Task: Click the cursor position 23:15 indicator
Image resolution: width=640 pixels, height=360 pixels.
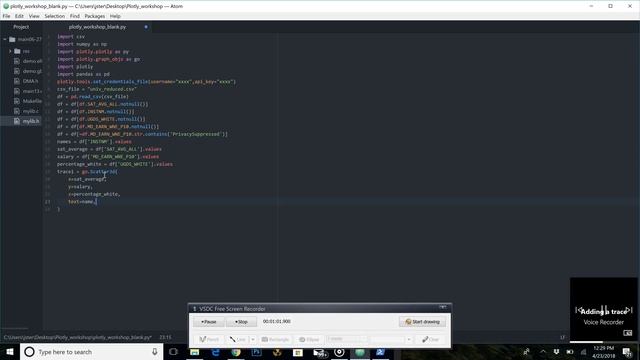Action: point(165,338)
